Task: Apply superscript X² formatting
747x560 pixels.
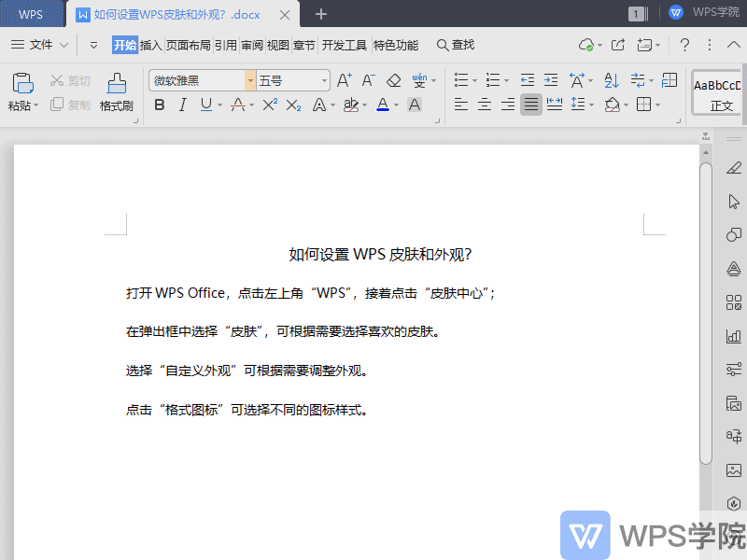Action: [x=270, y=105]
